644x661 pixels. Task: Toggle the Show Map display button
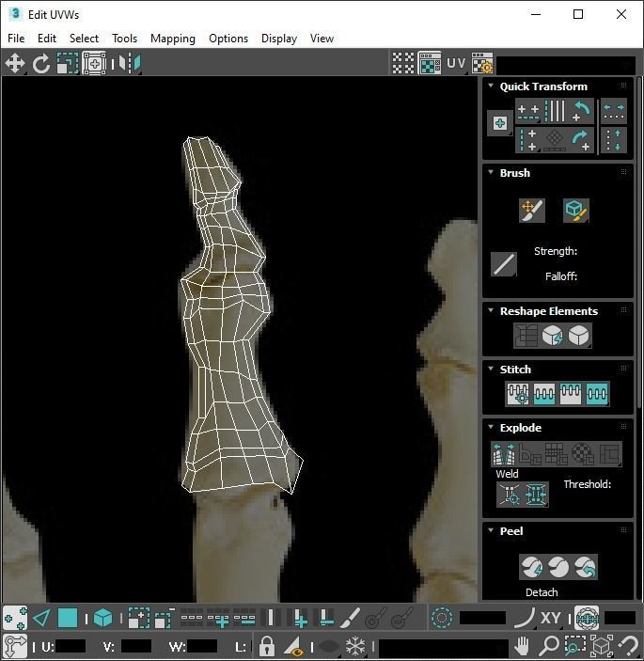click(x=430, y=64)
